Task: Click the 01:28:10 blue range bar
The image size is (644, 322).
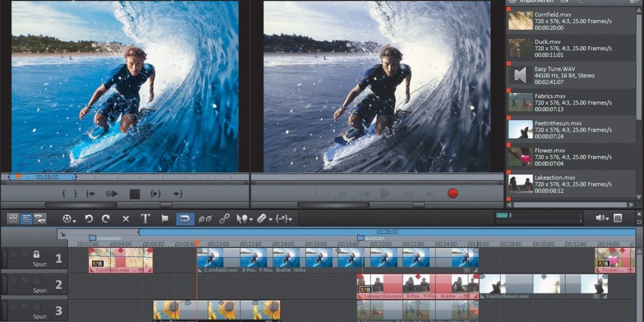Action: 387,232
